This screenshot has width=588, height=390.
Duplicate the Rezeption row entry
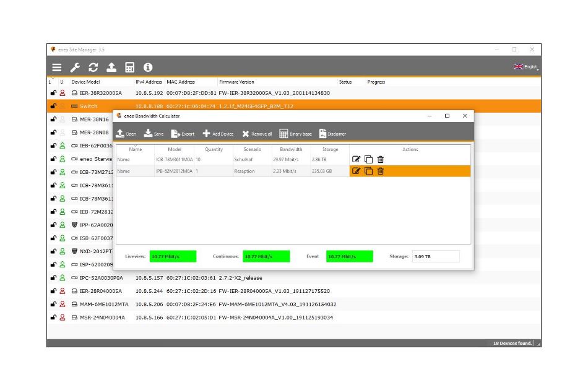click(368, 171)
